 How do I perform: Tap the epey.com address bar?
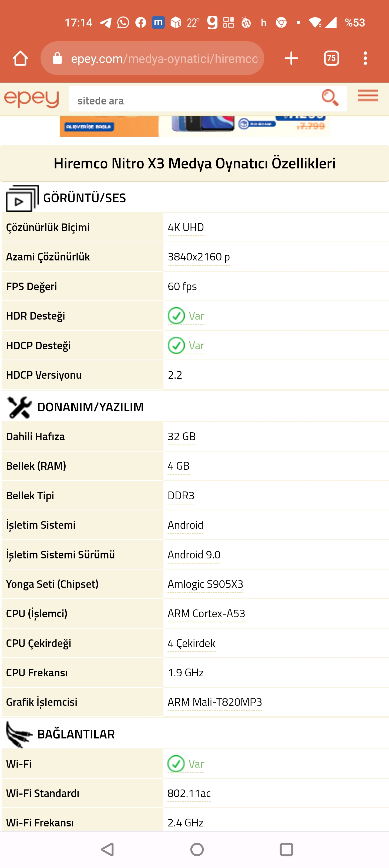coord(164,59)
